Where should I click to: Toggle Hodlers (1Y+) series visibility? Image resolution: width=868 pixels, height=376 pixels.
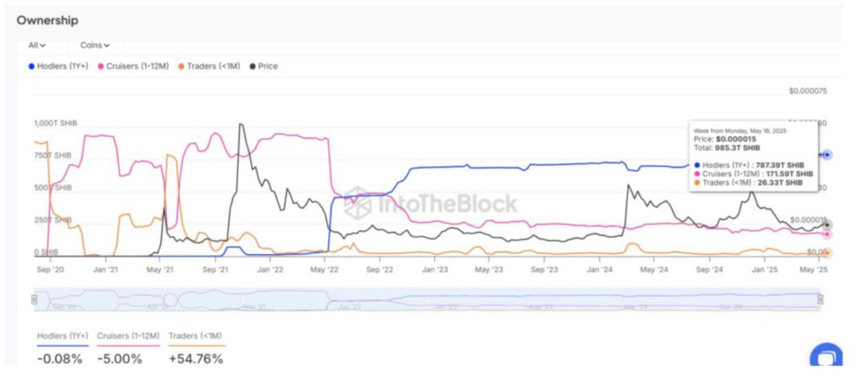click(x=64, y=66)
